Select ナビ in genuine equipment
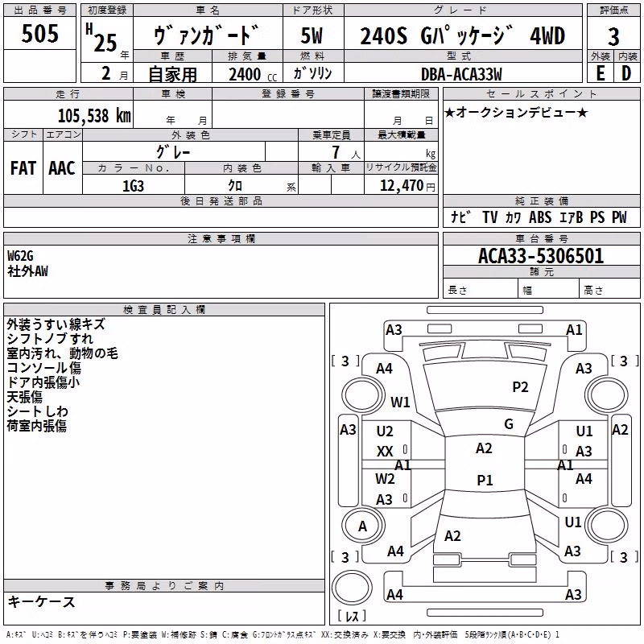This screenshot has height=644, width=644. (460, 217)
